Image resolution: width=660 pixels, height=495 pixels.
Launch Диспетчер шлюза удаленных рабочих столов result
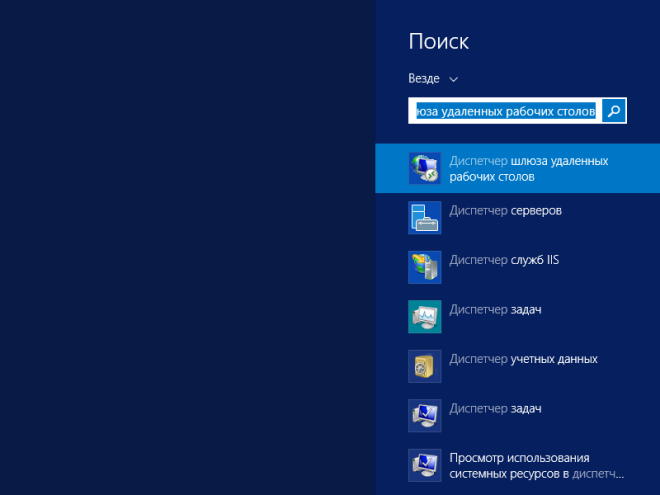coord(528,168)
